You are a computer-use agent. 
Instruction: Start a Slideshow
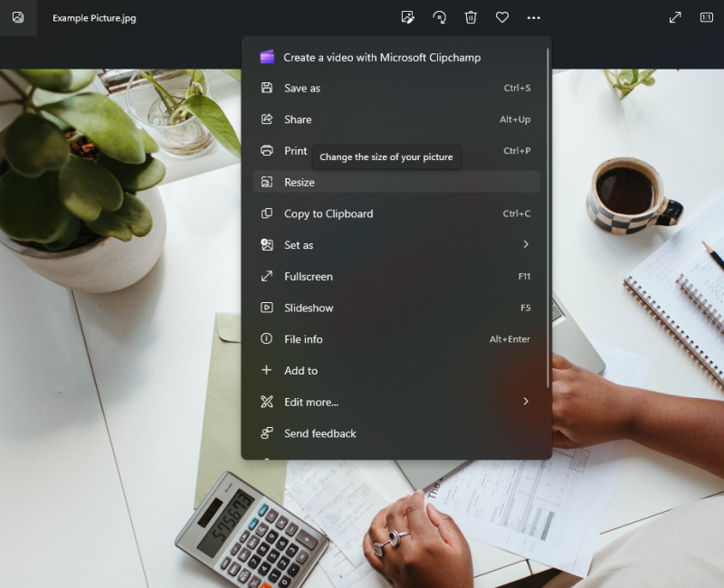(311, 308)
